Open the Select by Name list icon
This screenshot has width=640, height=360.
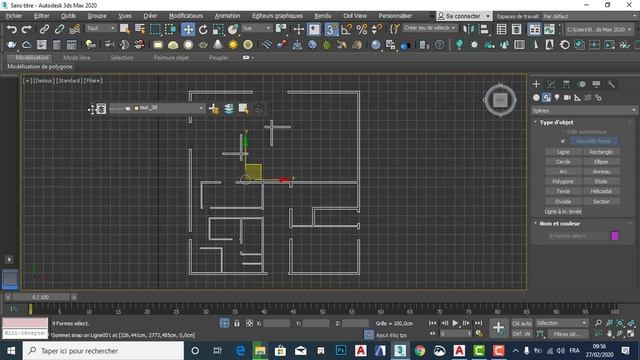(140, 29)
